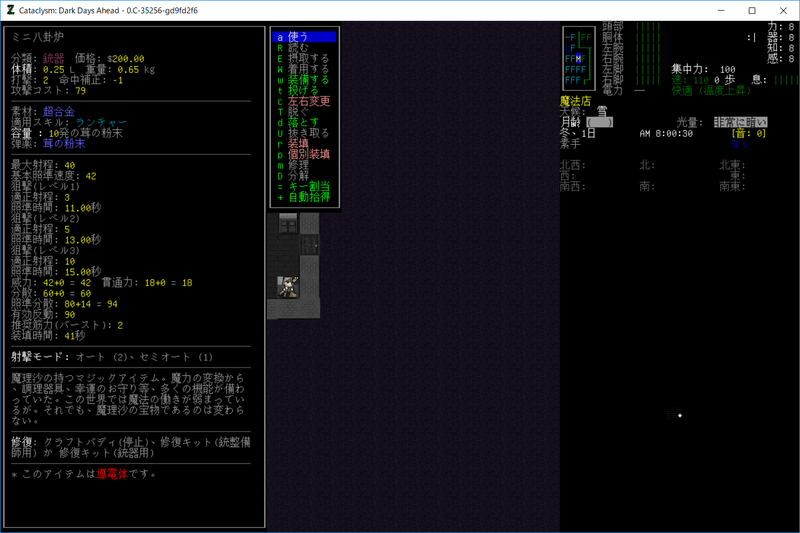Click the 南東 compass direction label
This screenshot has height=533, width=800.
coord(733,186)
